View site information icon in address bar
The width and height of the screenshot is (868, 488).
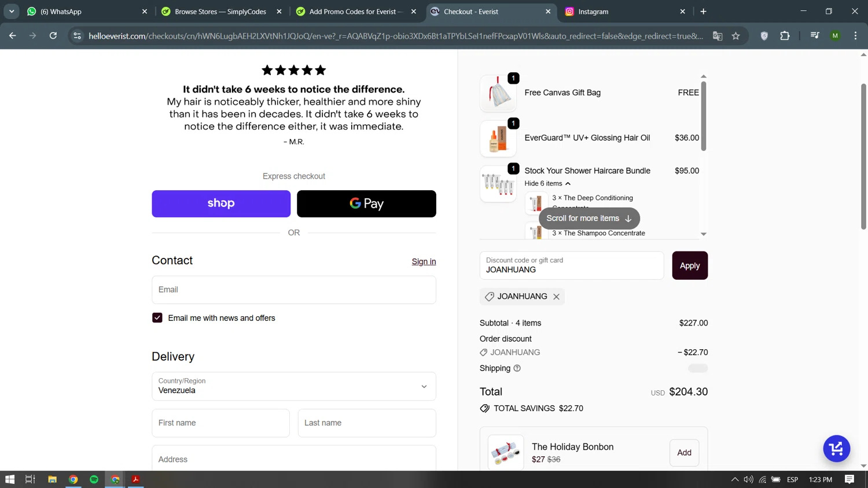(x=77, y=36)
